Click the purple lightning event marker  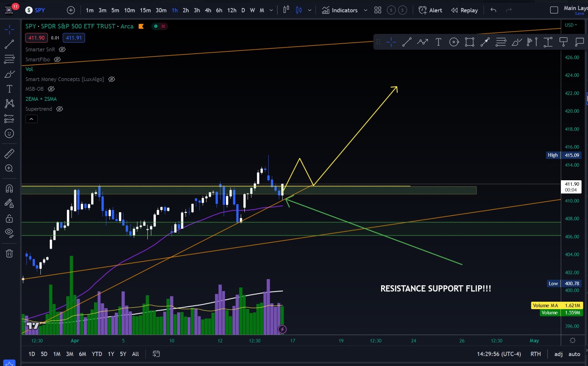[x=282, y=329]
